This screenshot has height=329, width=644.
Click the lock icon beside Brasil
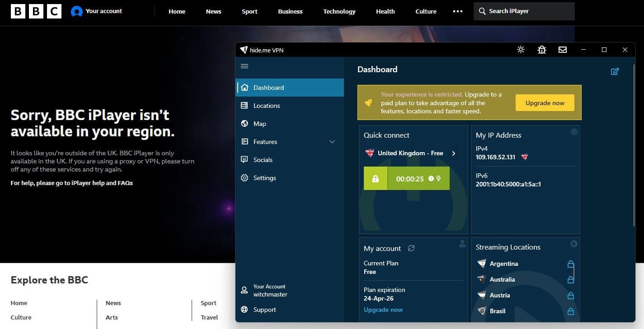click(x=571, y=311)
